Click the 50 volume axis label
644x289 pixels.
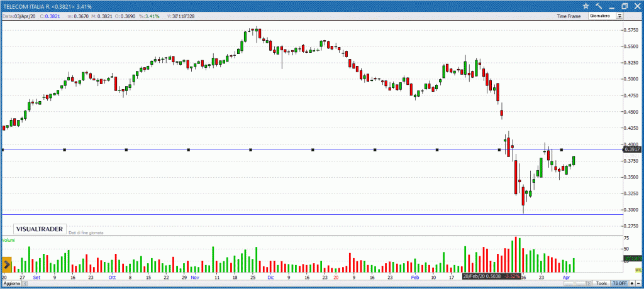pyautogui.click(x=627, y=249)
